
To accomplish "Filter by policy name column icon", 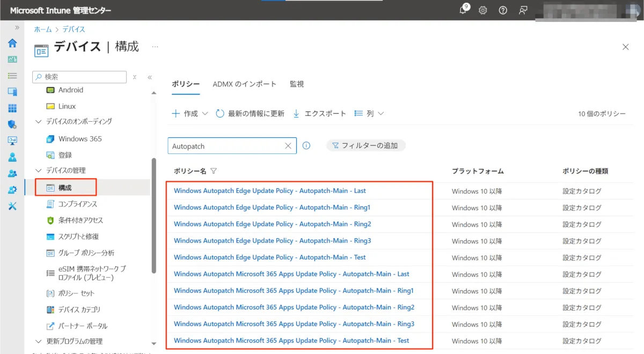I will 214,171.
